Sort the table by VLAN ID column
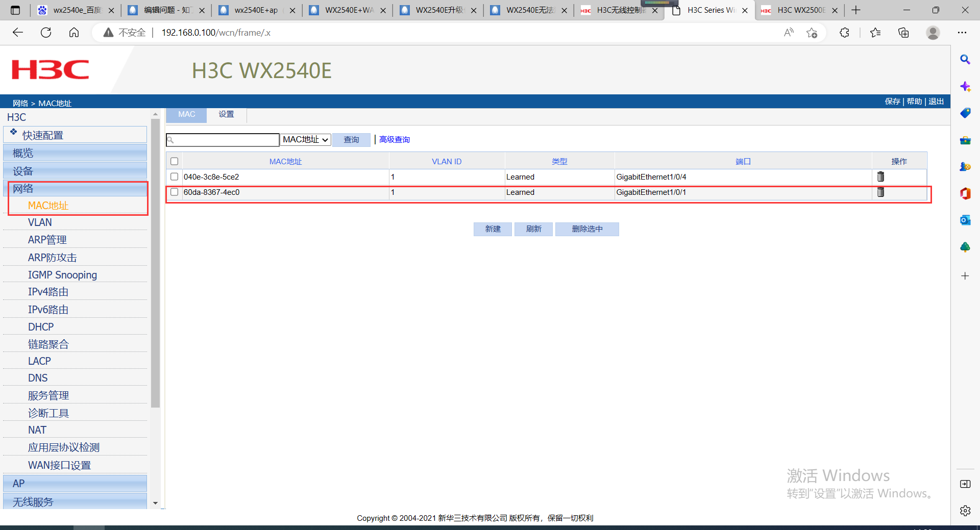The width and height of the screenshot is (980, 530). click(447, 162)
